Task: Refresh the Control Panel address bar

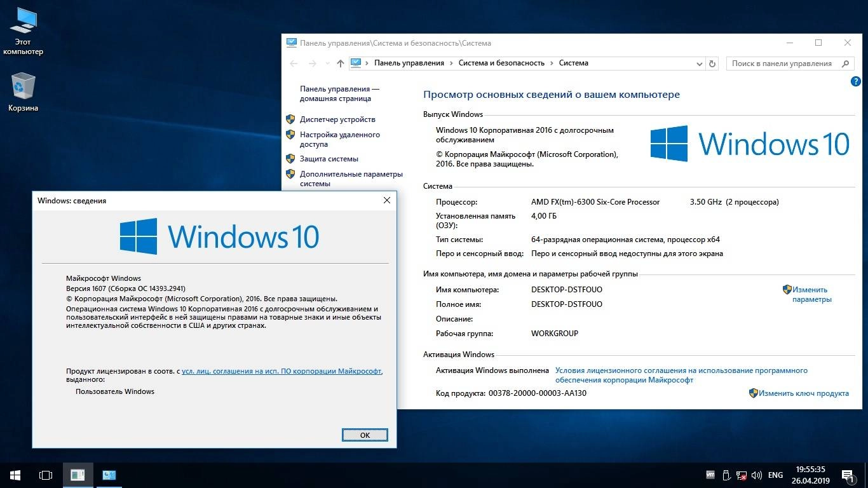Action: (712, 63)
